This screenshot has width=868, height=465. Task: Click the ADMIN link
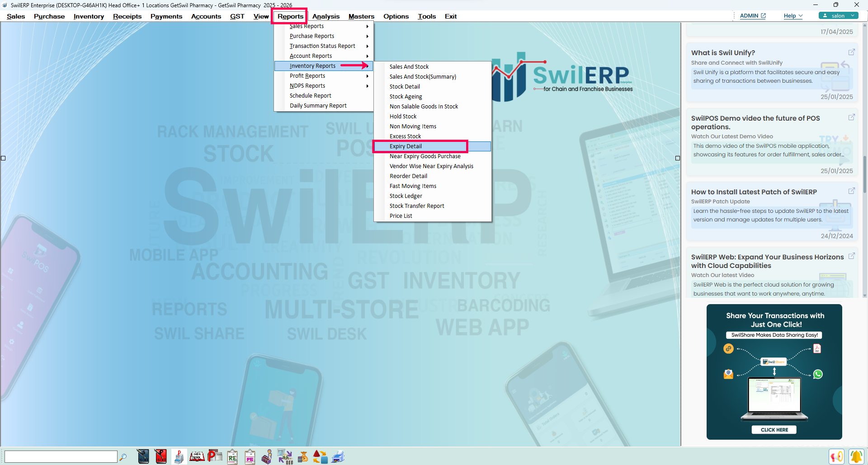pos(749,16)
